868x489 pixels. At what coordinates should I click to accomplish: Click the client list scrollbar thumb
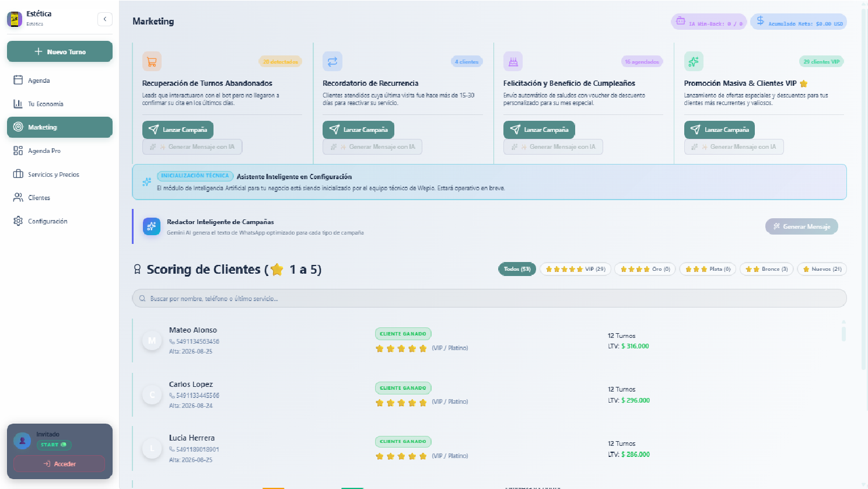point(843,333)
